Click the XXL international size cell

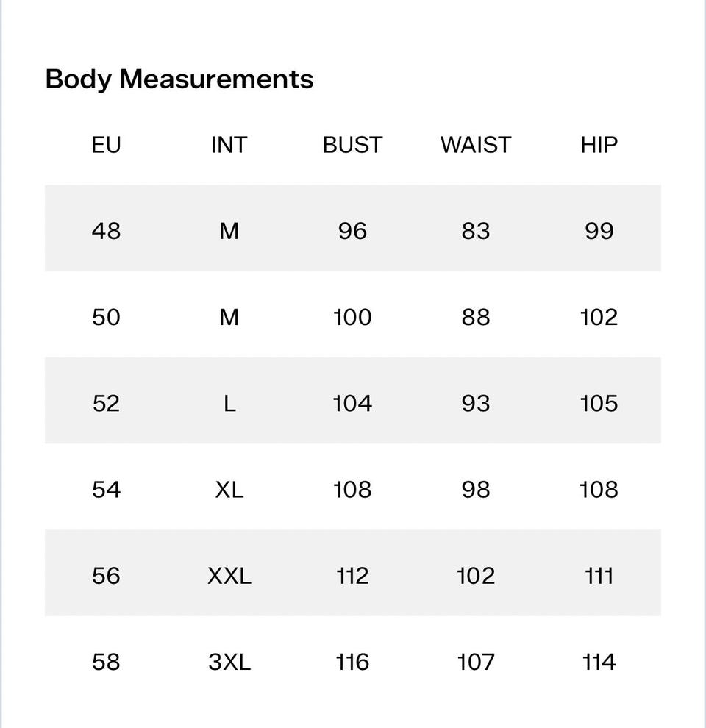(229, 576)
